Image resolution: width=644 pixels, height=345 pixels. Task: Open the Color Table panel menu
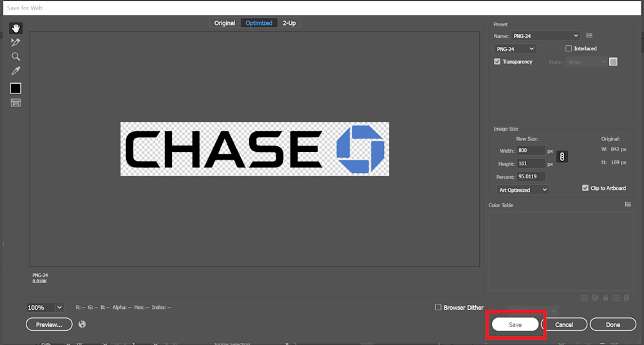(x=627, y=204)
